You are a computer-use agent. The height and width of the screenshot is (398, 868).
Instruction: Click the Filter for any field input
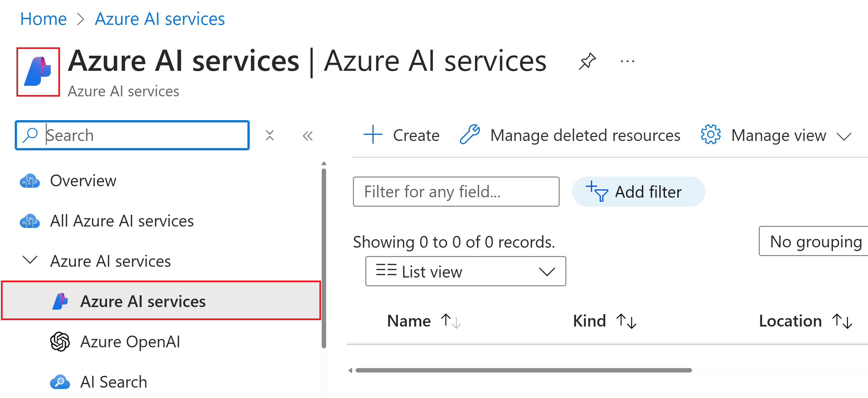point(456,192)
